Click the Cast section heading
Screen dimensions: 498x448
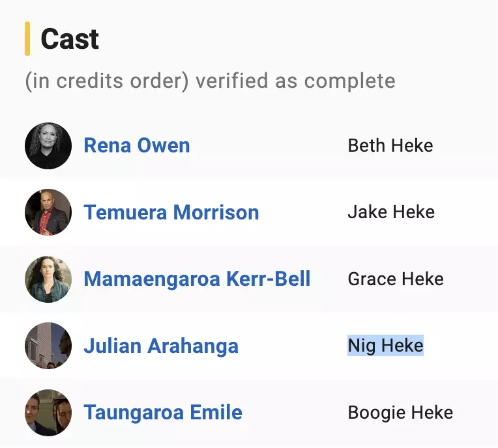(x=70, y=40)
